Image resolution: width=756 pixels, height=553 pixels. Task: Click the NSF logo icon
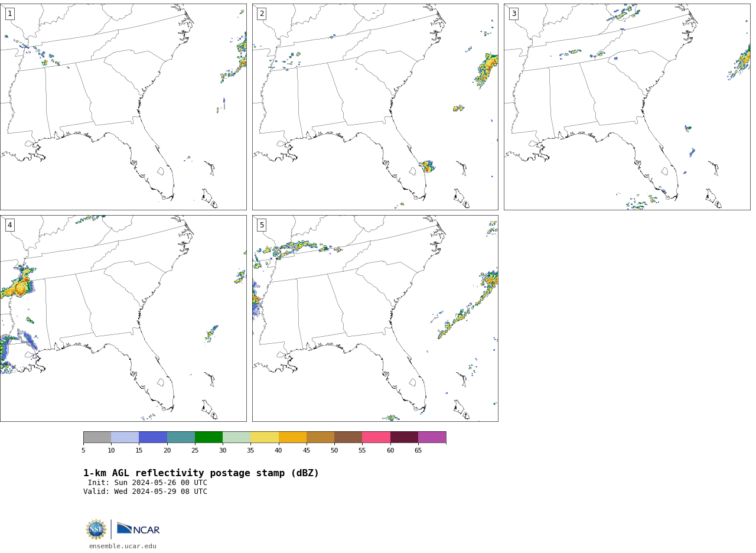coord(96,529)
